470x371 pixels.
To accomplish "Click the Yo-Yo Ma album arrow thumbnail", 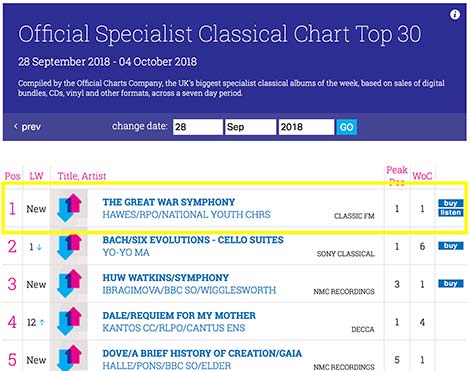I will (x=69, y=247).
